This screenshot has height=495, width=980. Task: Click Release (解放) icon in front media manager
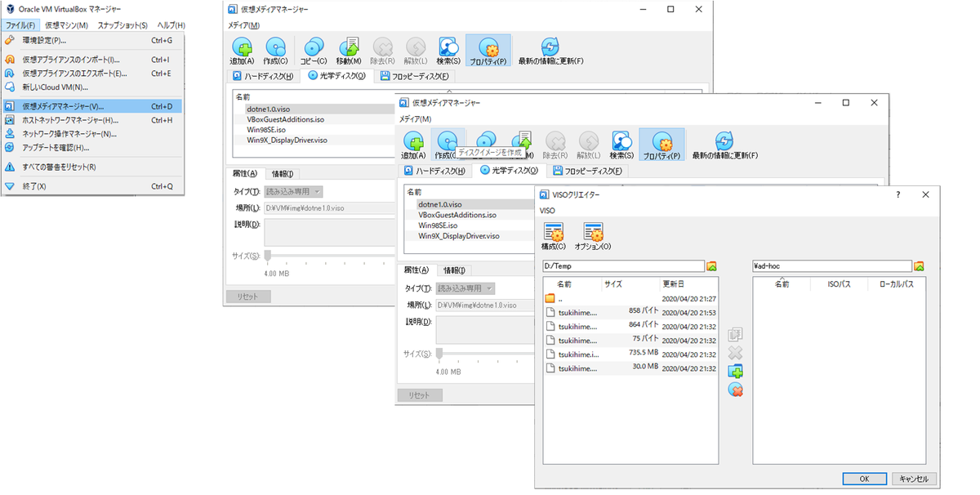589,143
